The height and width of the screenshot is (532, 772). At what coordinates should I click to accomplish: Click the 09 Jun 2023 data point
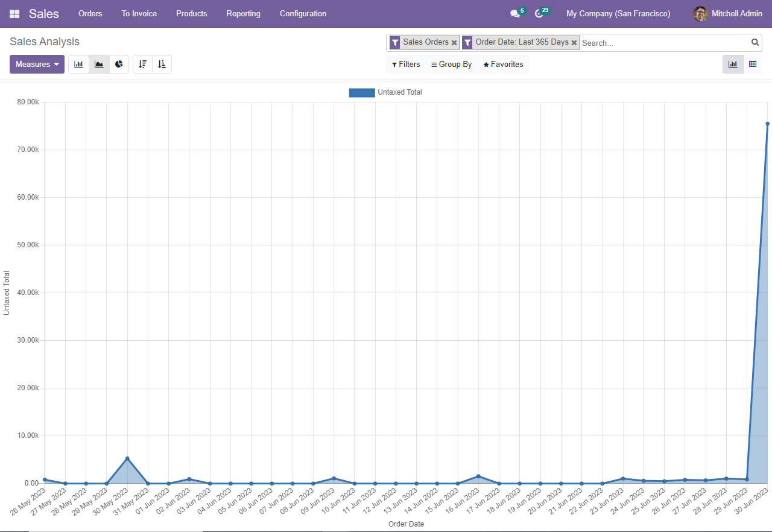[x=334, y=478]
